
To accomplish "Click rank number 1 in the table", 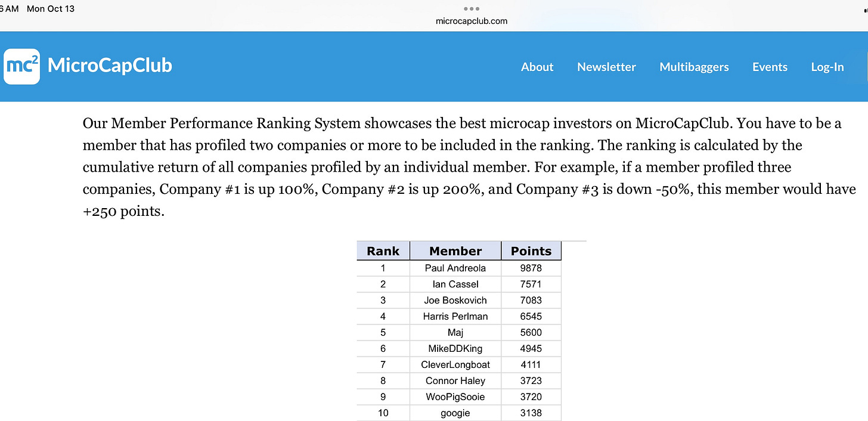I will coord(383,268).
